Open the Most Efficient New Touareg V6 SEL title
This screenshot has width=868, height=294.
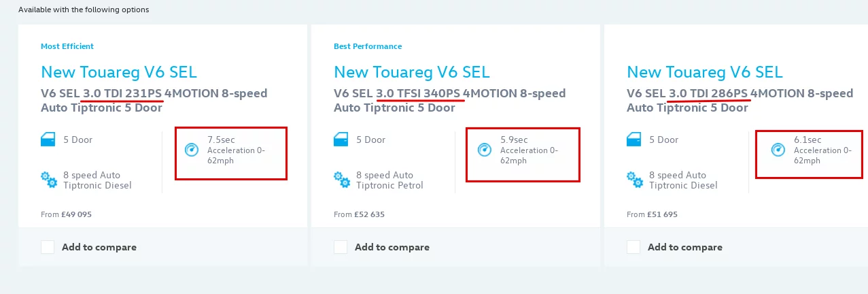click(x=119, y=72)
